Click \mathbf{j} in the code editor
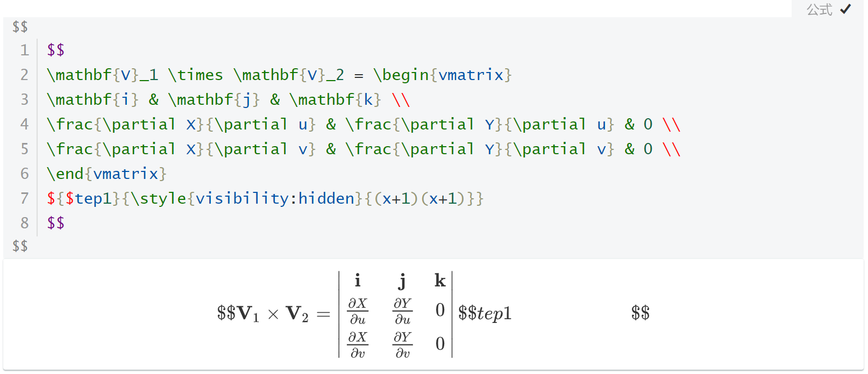Image resolution: width=868 pixels, height=374 pixels. pos(214,99)
